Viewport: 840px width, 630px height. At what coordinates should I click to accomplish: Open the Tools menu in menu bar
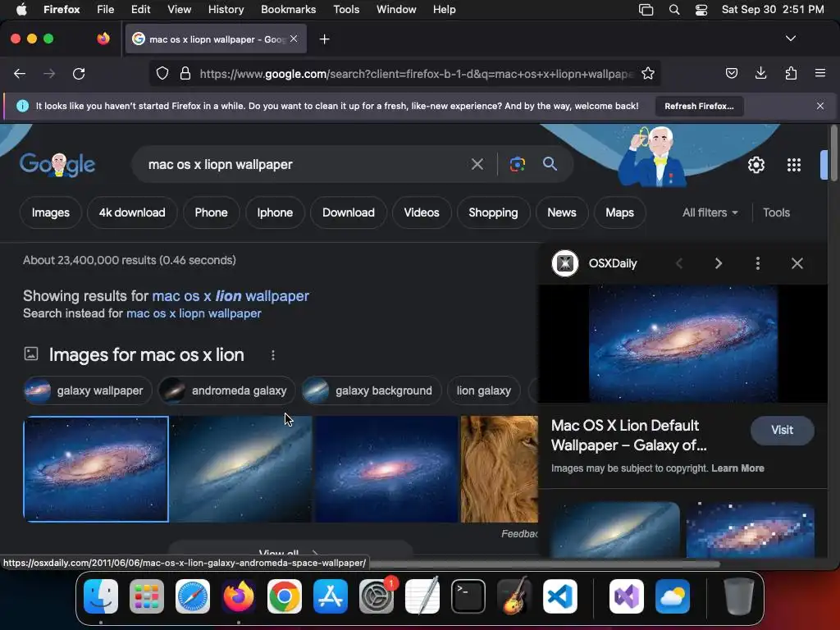(346, 10)
